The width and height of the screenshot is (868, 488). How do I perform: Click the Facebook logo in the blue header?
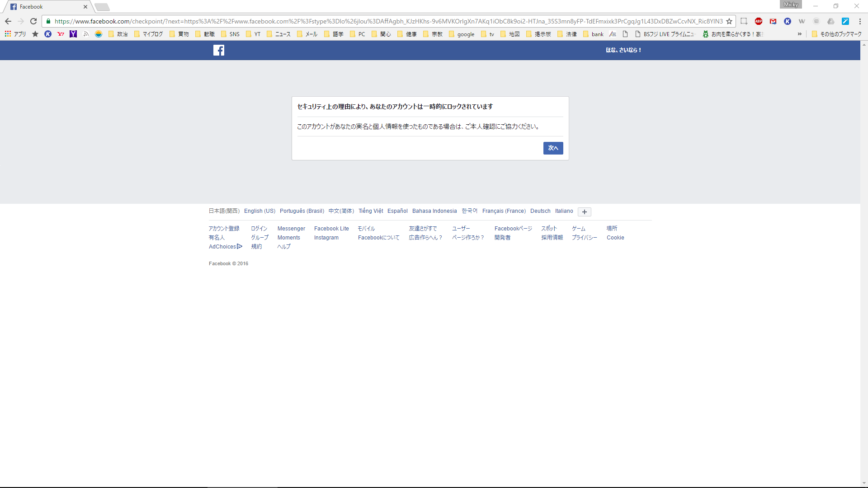click(x=219, y=50)
